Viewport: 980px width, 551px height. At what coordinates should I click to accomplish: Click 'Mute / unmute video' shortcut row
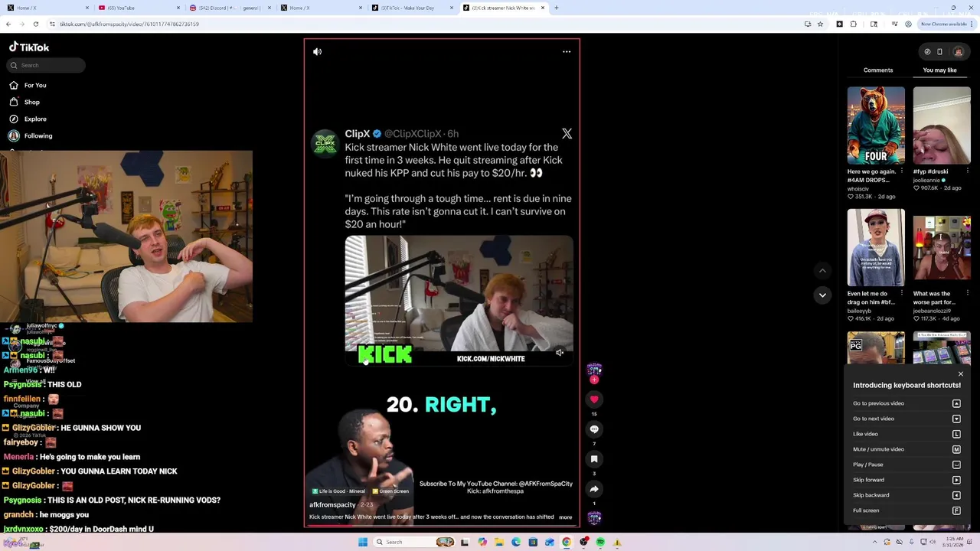pyautogui.click(x=906, y=449)
